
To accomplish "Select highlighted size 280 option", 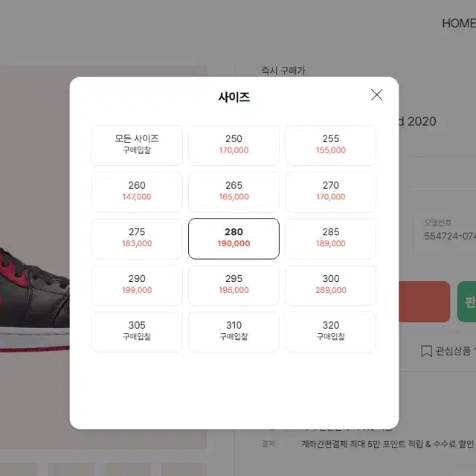I will click(234, 239).
